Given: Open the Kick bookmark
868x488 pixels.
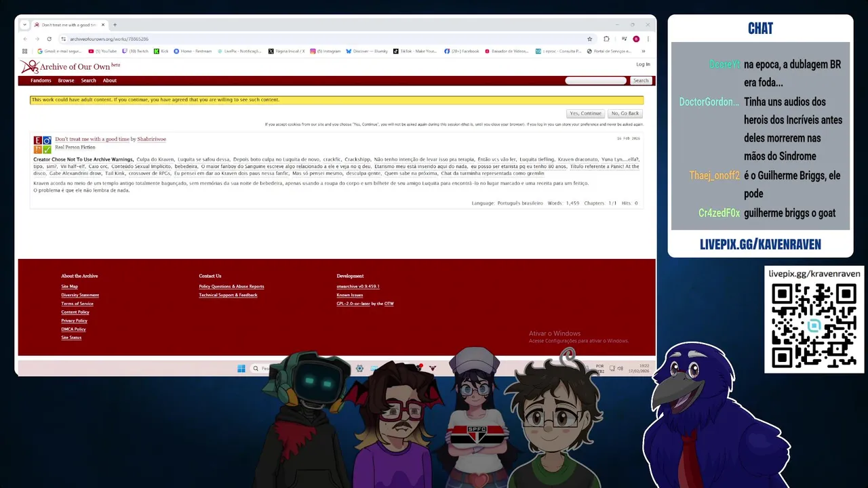Looking at the screenshot, I should pyautogui.click(x=161, y=51).
